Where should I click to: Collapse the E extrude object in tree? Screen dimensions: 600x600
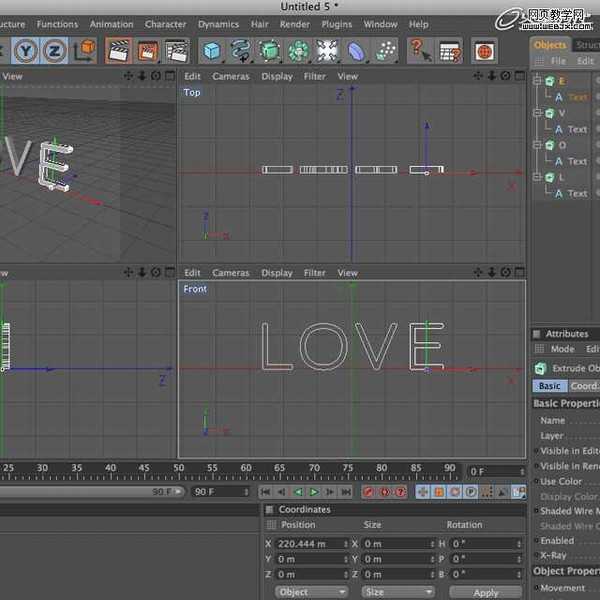tap(537, 81)
